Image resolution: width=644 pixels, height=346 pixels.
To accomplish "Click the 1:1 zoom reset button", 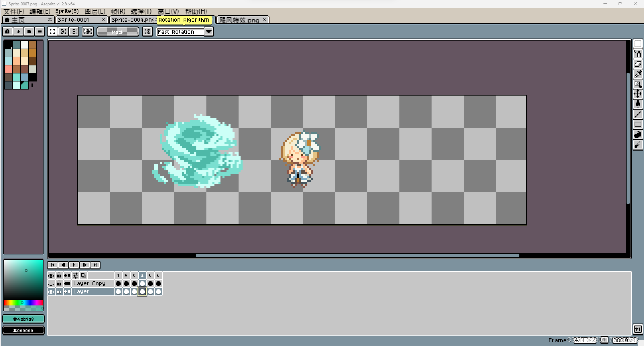I will coord(638,329).
